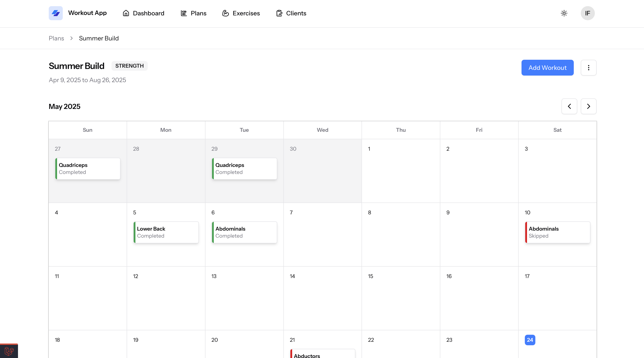Click the Fri column header

(x=479, y=130)
